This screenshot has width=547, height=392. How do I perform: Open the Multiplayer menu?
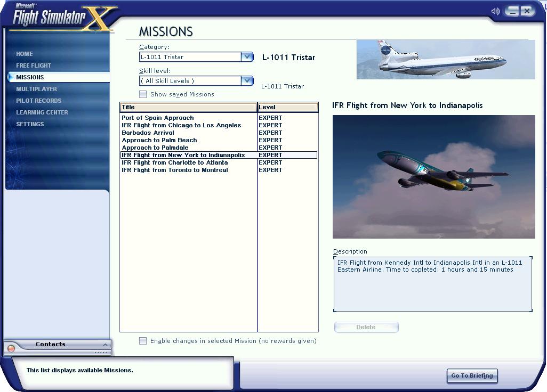[36, 89]
